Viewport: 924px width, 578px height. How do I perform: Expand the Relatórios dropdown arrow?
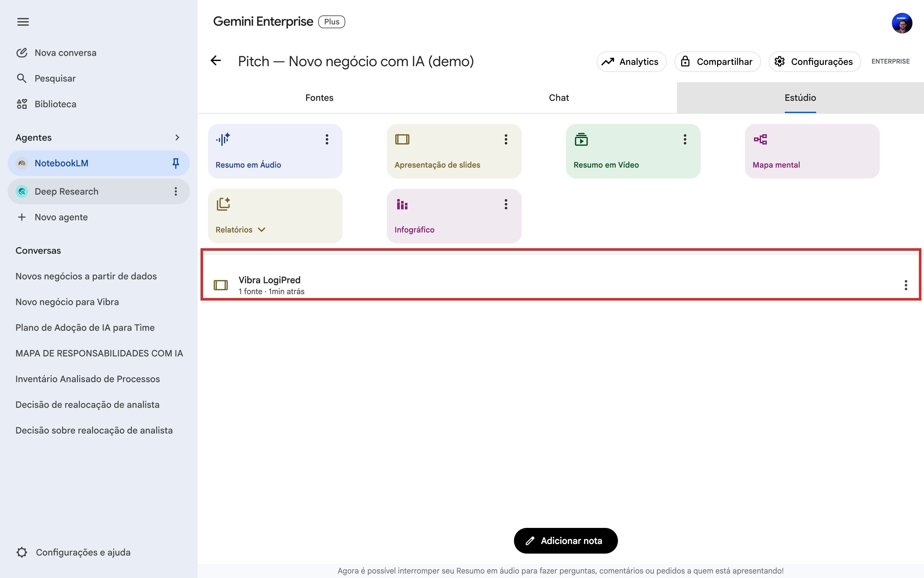click(261, 230)
